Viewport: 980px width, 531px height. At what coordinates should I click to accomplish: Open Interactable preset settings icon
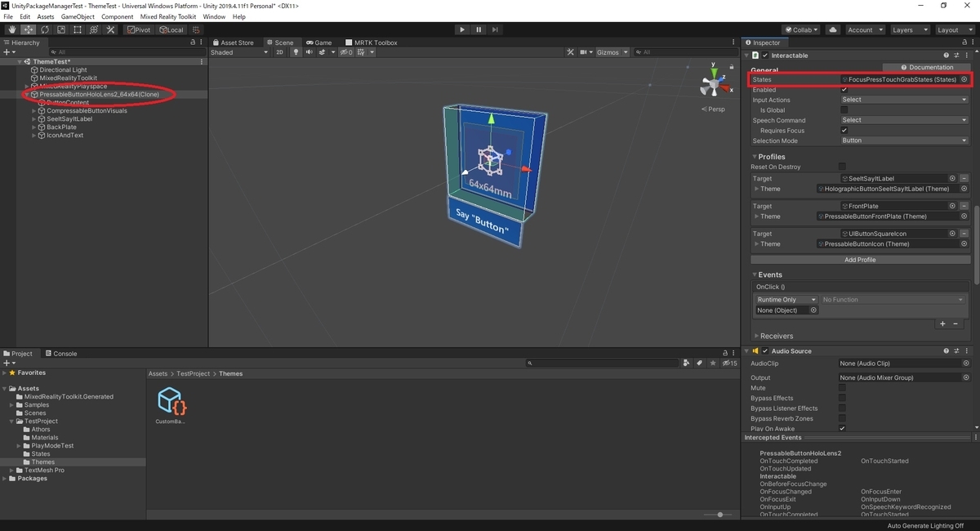[956, 55]
